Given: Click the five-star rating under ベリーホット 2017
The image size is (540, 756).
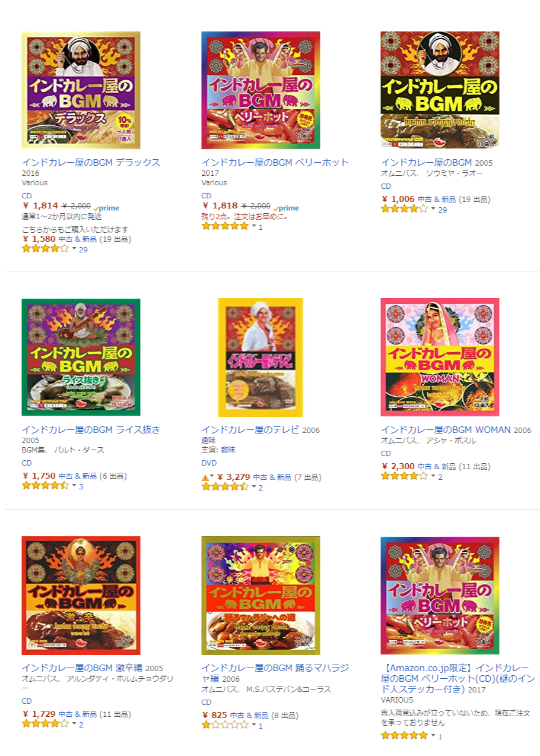Looking at the screenshot, I should 225,226.
